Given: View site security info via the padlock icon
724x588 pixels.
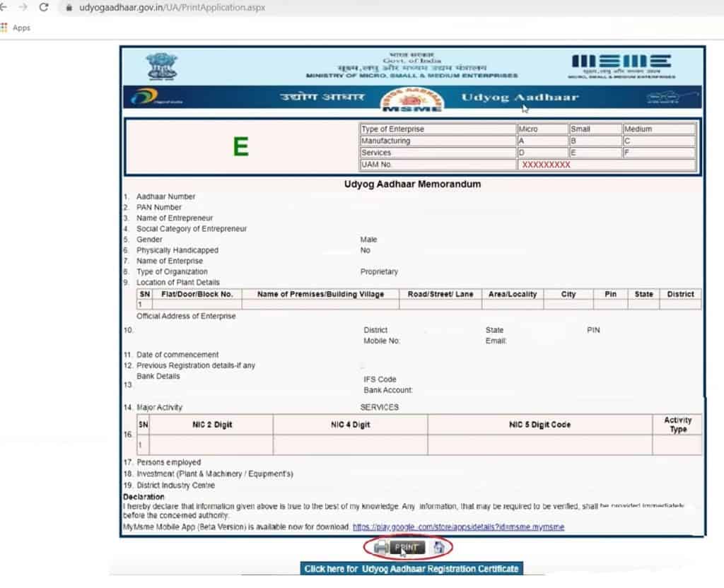Looking at the screenshot, I should coord(69,8).
